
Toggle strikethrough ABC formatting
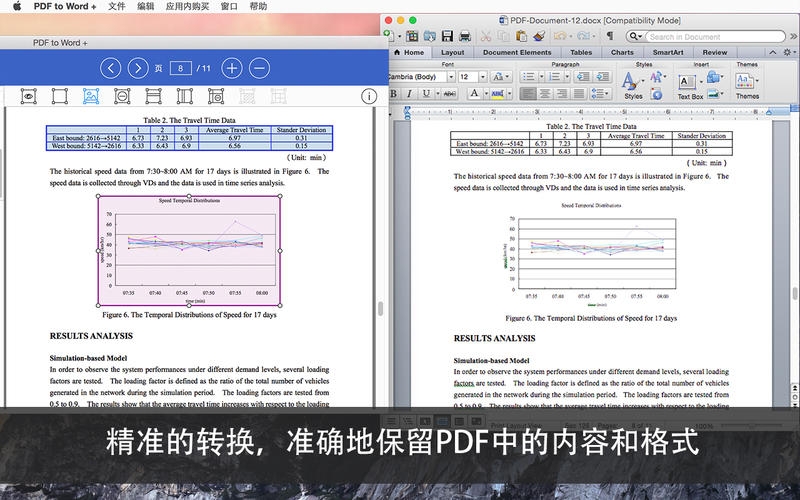(x=449, y=93)
